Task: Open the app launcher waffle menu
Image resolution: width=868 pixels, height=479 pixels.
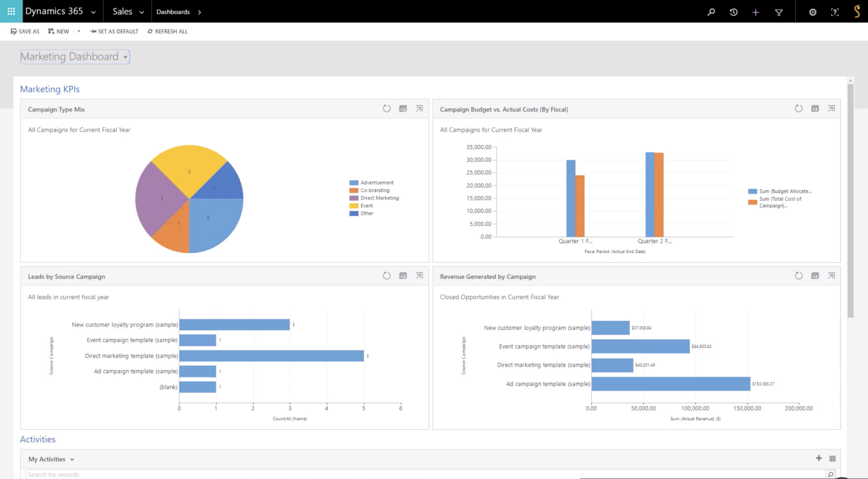Action: click(11, 11)
